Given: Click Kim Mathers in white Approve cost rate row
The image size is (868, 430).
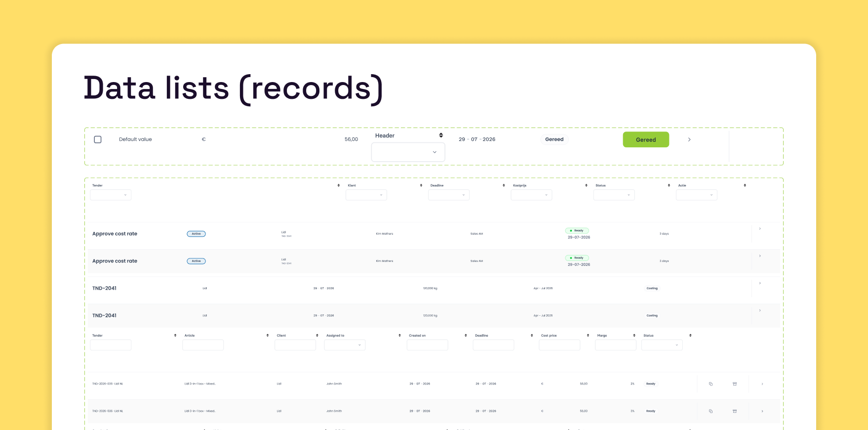Looking at the screenshot, I should [385, 234].
